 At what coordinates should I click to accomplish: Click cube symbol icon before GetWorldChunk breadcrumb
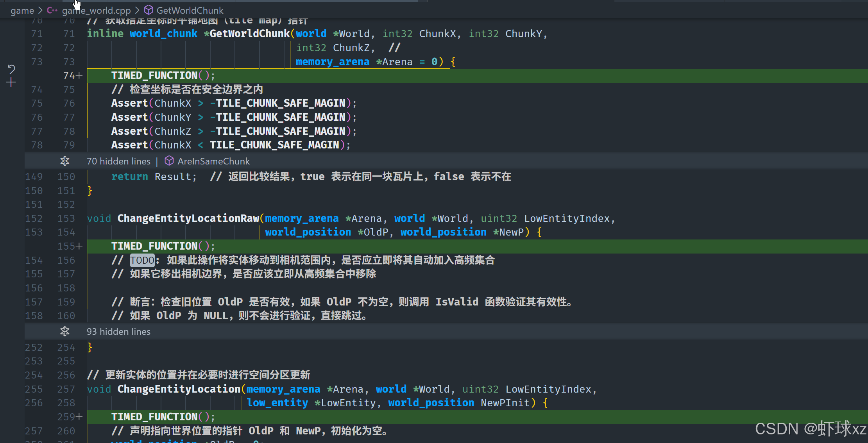click(x=149, y=10)
